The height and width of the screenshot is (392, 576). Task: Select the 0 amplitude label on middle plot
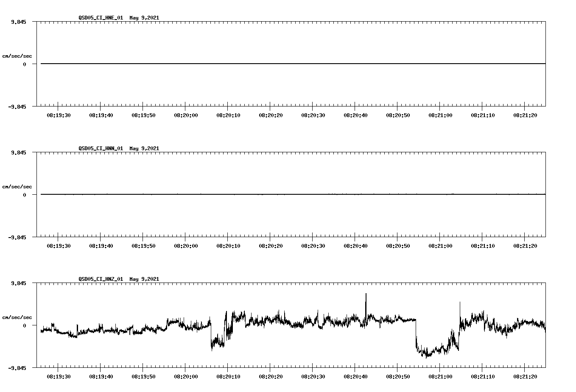tap(24, 194)
